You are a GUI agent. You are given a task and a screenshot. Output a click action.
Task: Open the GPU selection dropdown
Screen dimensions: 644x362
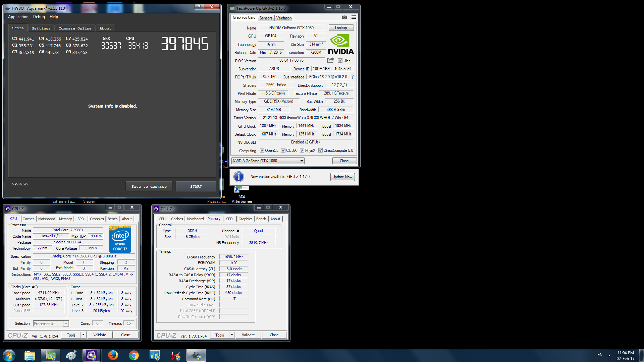268,161
